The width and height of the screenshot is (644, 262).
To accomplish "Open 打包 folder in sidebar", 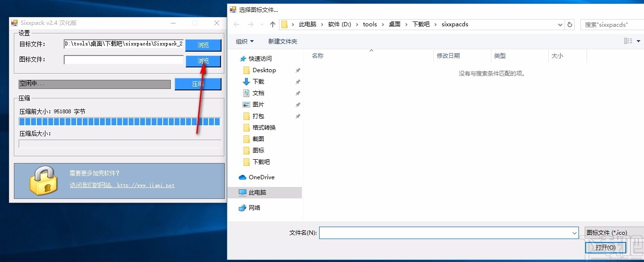I will point(258,116).
